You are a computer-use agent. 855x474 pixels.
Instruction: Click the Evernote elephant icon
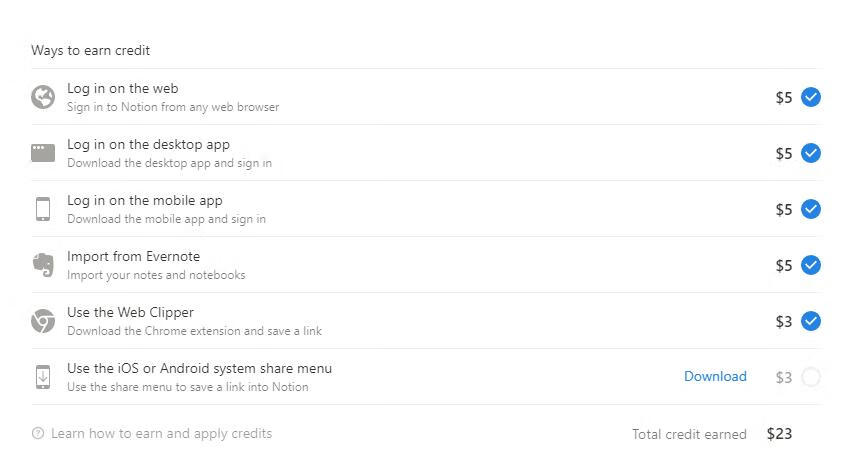tap(43, 265)
